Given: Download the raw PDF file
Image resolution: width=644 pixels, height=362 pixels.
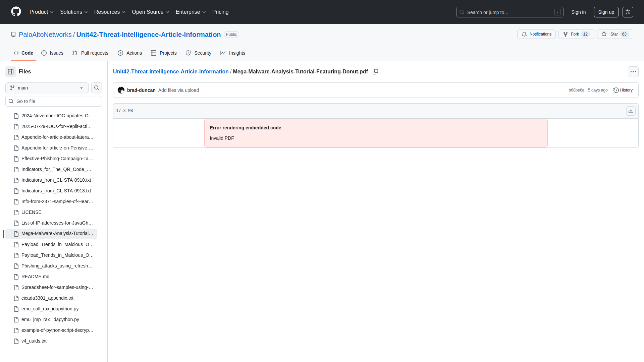Looking at the screenshot, I should coord(631,111).
